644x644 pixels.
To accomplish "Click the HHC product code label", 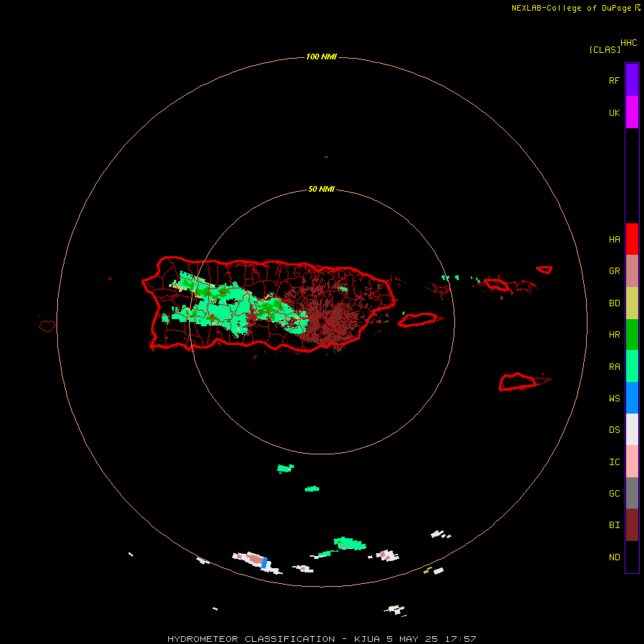I will pyautogui.click(x=628, y=43).
